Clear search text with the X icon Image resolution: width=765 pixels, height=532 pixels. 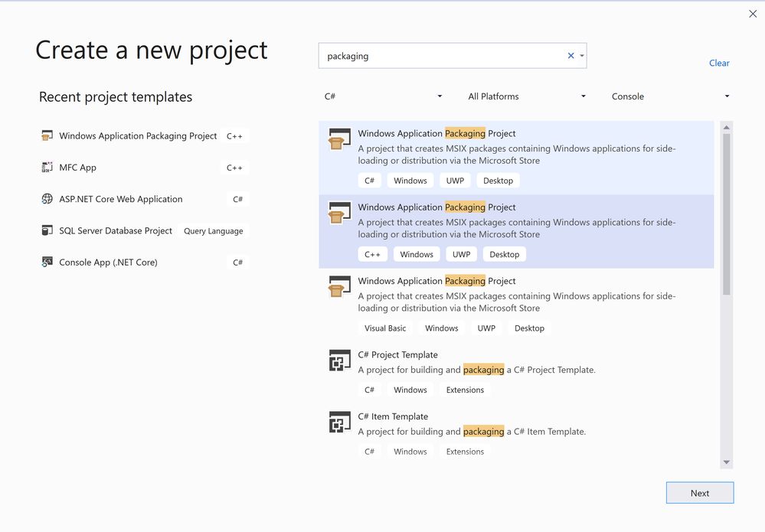click(570, 56)
